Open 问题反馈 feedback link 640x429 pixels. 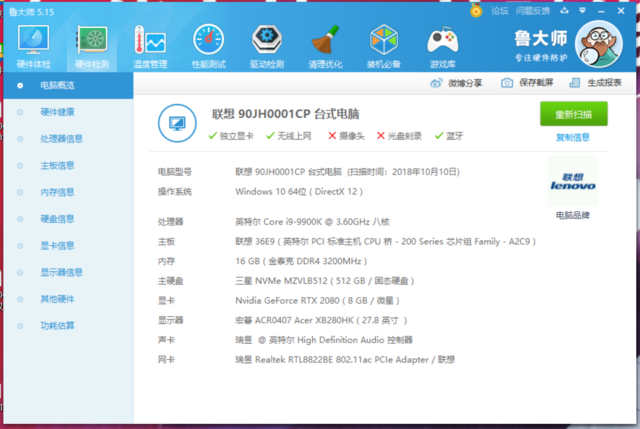point(533,11)
